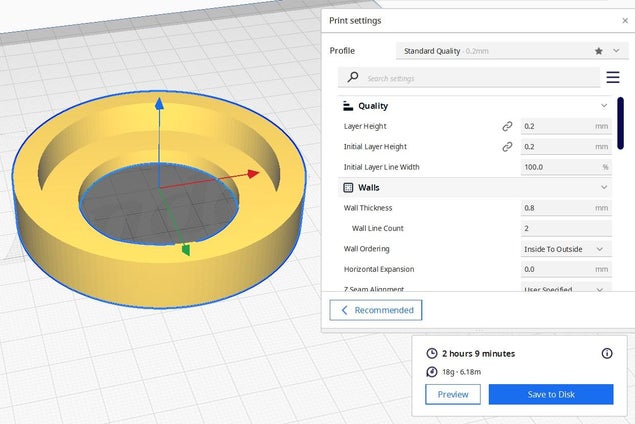This screenshot has width=635, height=424.
Task: Click the green Y-axis handle on the model
Action: point(184,248)
